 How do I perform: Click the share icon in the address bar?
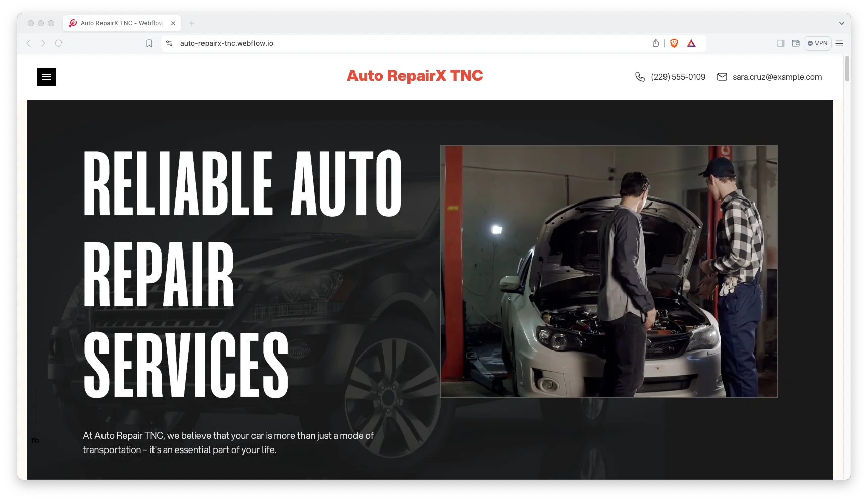pos(655,43)
